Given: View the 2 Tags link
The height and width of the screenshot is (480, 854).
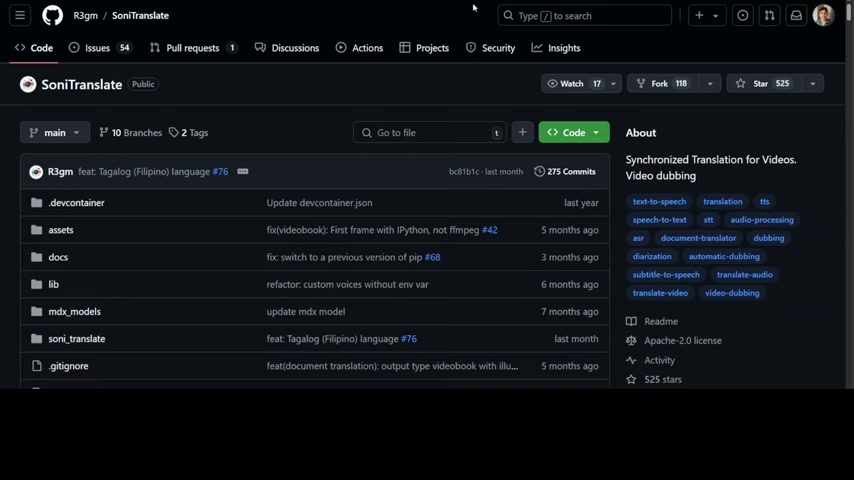Looking at the screenshot, I should coord(188,132).
